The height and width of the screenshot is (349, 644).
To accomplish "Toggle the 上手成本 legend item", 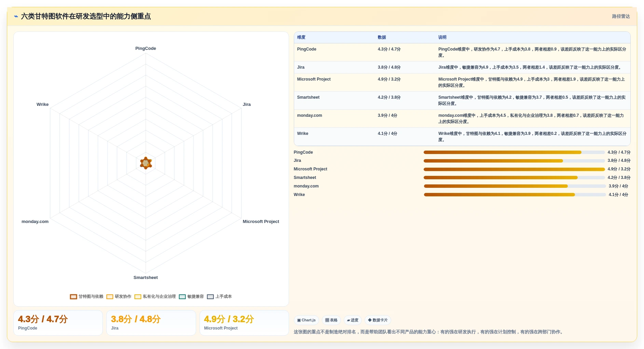I will (x=219, y=297).
